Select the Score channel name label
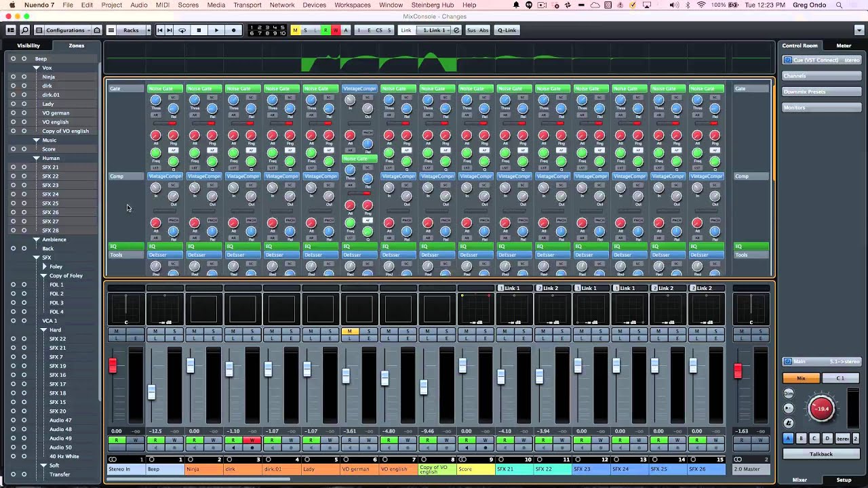The height and width of the screenshot is (488, 868). 475,469
